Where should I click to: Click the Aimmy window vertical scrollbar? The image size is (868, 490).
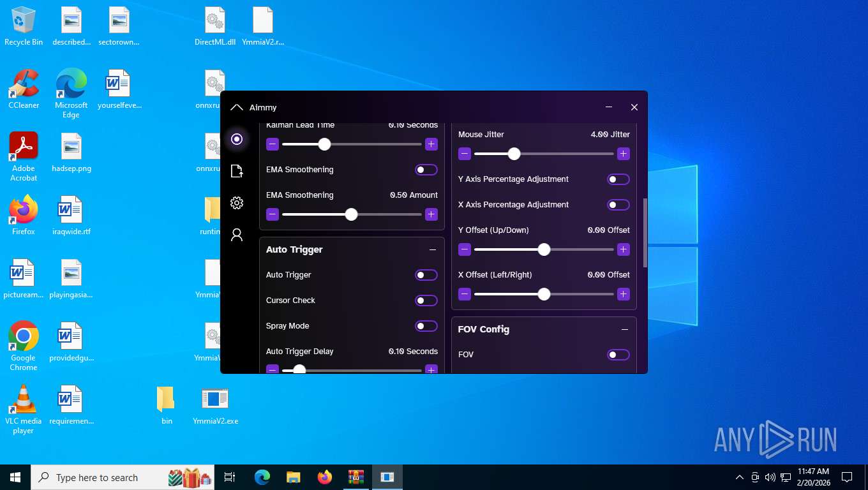[x=645, y=232]
